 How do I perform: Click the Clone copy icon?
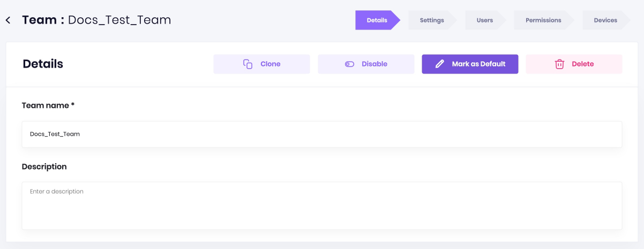pyautogui.click(x=248, y=64)
